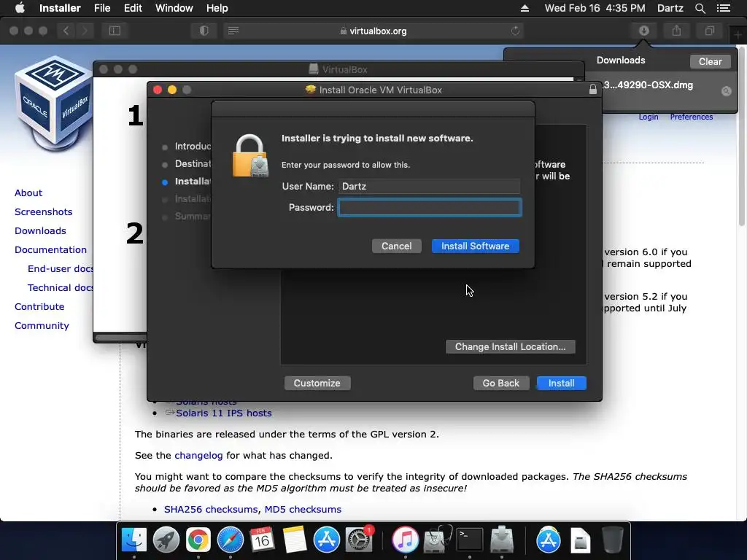Click the Customize button in installer
Image resolution: width=747 pixels, height=560 pixels.
[317, 384]
